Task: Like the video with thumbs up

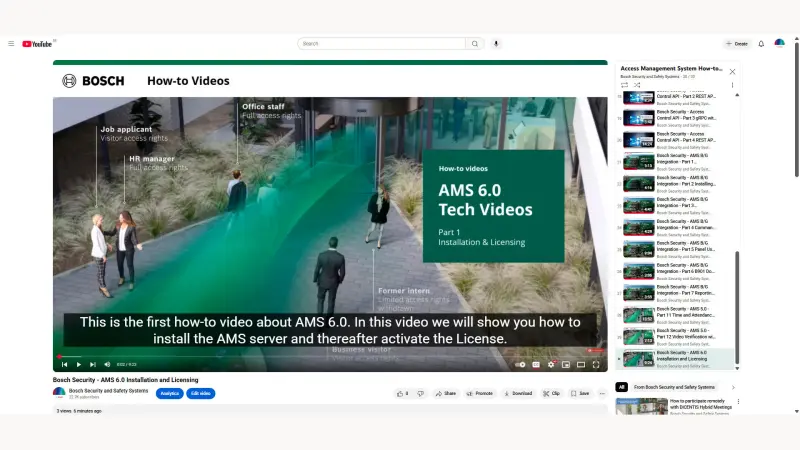Action: click(403, 393)
